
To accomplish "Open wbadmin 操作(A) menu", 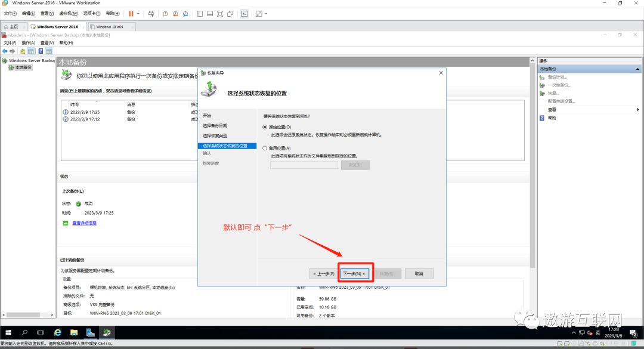I will coord(29,43).
